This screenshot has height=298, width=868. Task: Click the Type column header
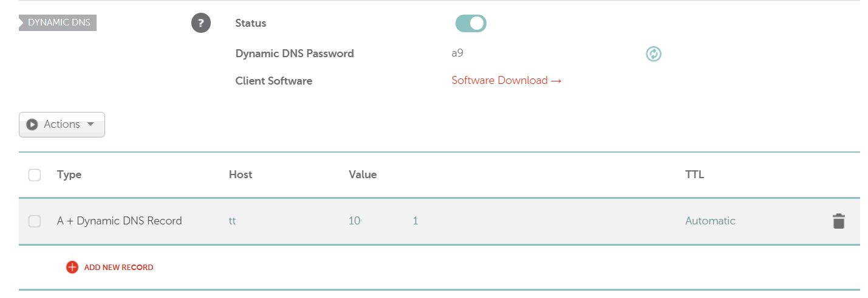point(69,175)
